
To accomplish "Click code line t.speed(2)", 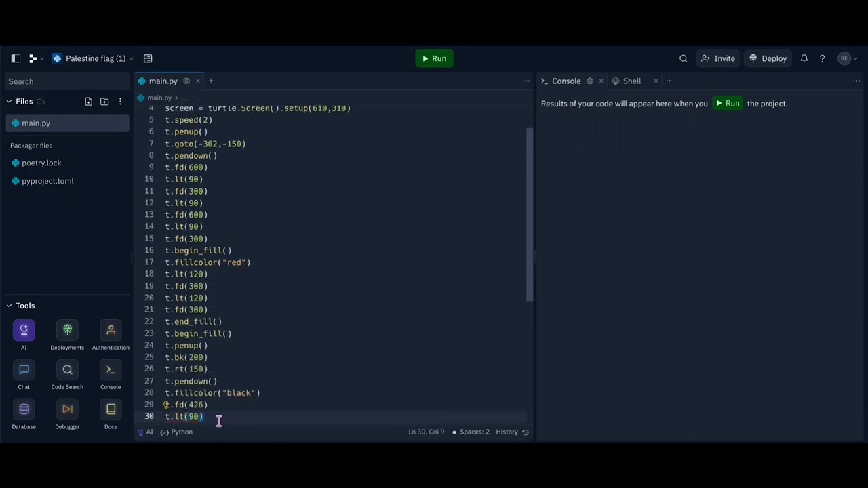I will click(x=189, y=120).
